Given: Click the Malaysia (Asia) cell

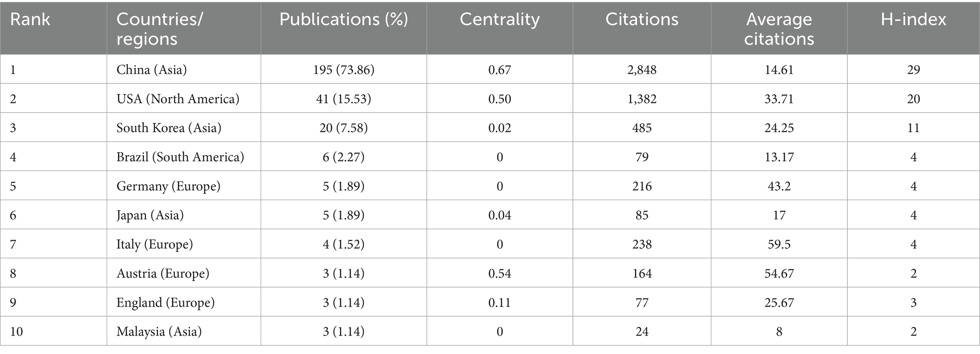Looking at the screenshot, I should coord(159,331).
